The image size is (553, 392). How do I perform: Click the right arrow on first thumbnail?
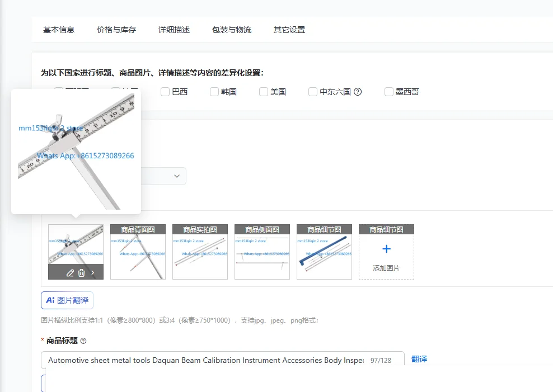(x=93, y=272)
